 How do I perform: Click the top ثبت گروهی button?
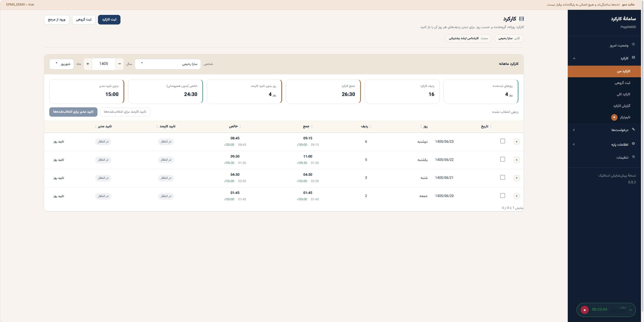click(84, 19)
